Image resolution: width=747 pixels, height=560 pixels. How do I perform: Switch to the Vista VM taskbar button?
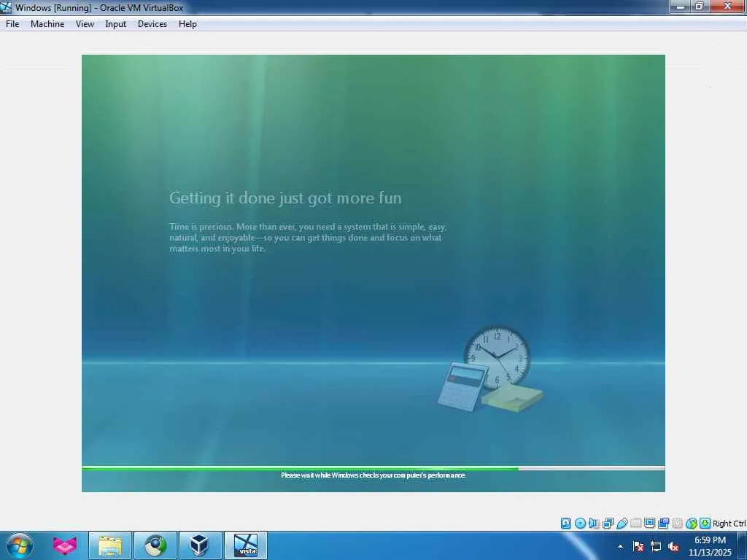245,545
